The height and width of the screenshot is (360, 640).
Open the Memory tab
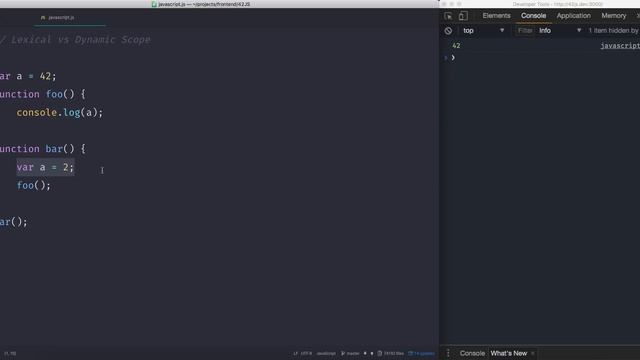coord(613,16)
